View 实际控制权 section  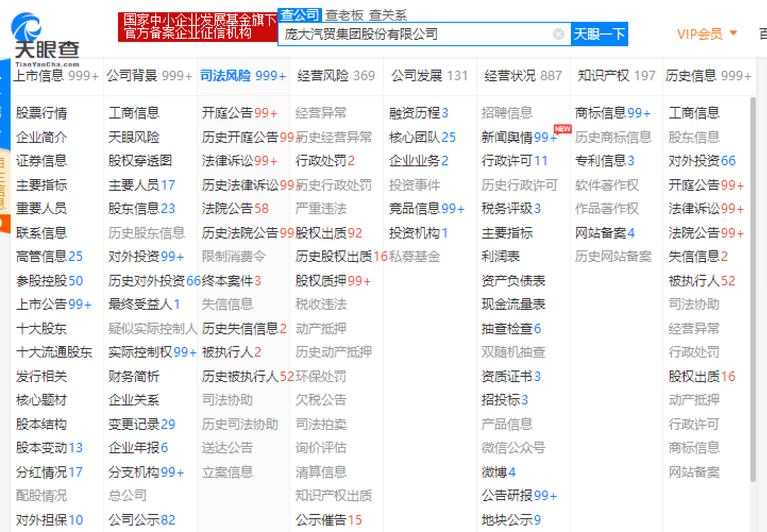point(153,352)
